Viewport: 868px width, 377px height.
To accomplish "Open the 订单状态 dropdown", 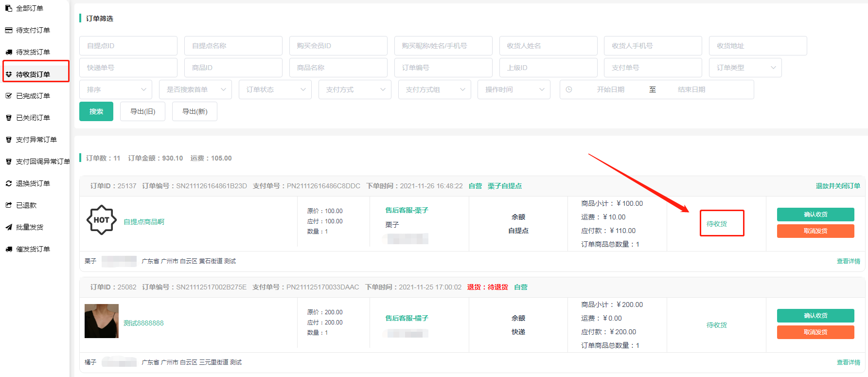I will (275, 90).
